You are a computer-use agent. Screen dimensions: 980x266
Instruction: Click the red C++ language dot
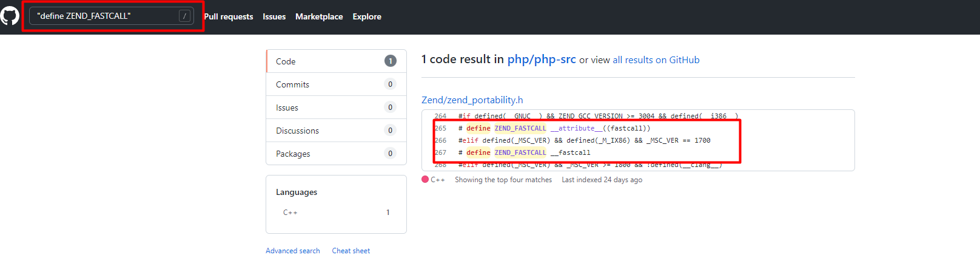[425, 180]
